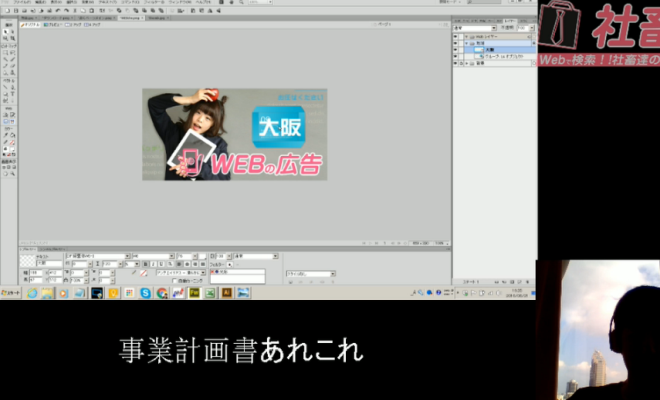
Task: Click the Italic text formatting icon
Action: 153,264
